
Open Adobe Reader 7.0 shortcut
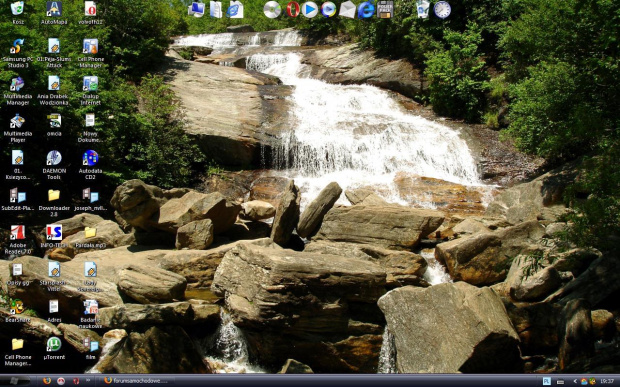[18, 240]
